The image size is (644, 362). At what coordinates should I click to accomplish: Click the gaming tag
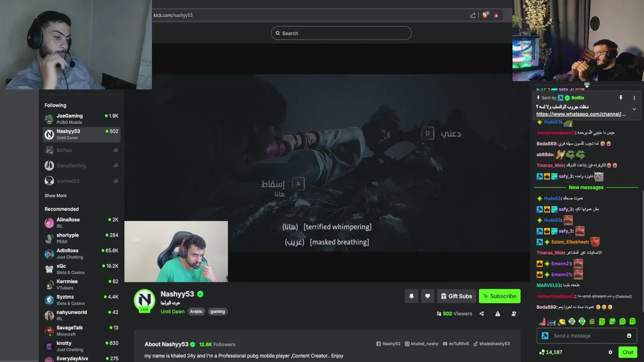tap(217, 312)
